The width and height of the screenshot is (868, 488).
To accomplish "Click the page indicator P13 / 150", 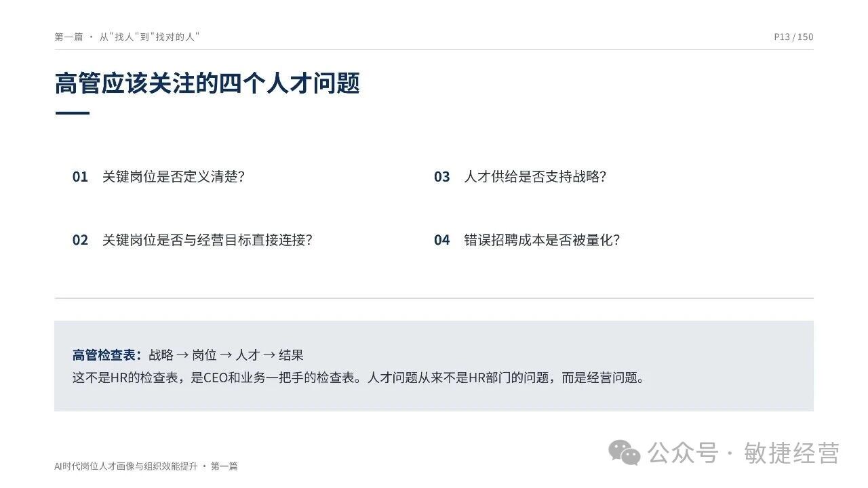I will point(793,37).
